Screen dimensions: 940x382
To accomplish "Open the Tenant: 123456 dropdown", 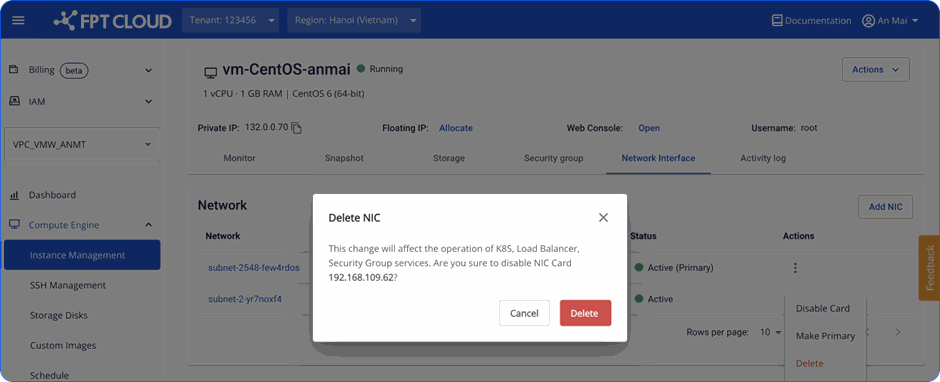I will 231,20.
